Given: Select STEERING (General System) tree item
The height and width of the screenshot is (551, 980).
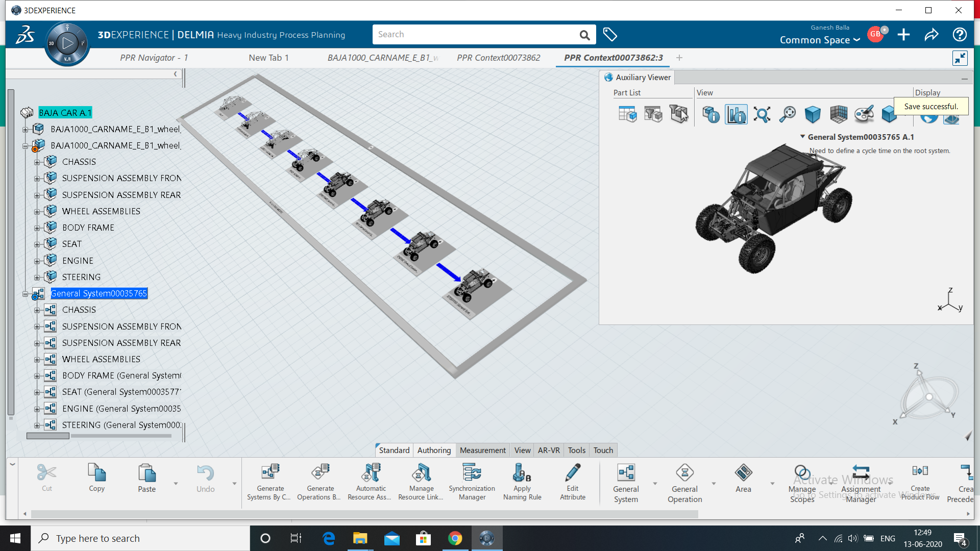Looking at the screenshot, I should pyautogui.click(x=121, y=425).
